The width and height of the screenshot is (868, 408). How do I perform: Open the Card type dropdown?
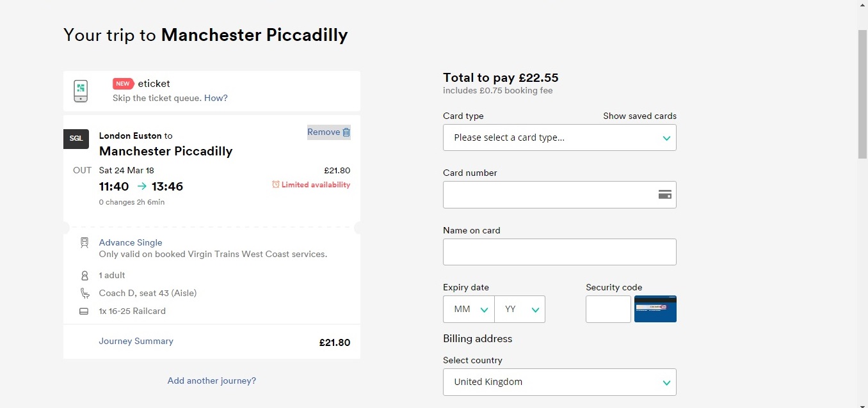point(559,137)
